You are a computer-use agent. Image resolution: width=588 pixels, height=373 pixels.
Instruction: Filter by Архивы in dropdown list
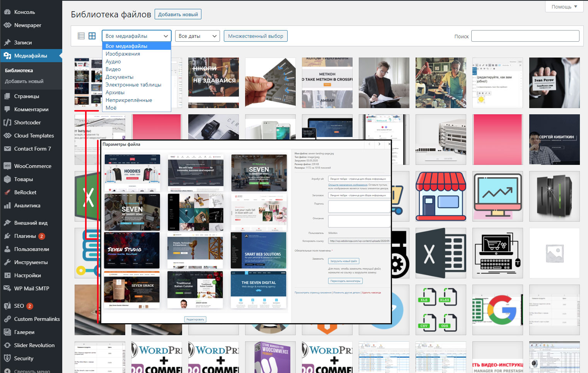pyautogui.click(x=136, y=92)
